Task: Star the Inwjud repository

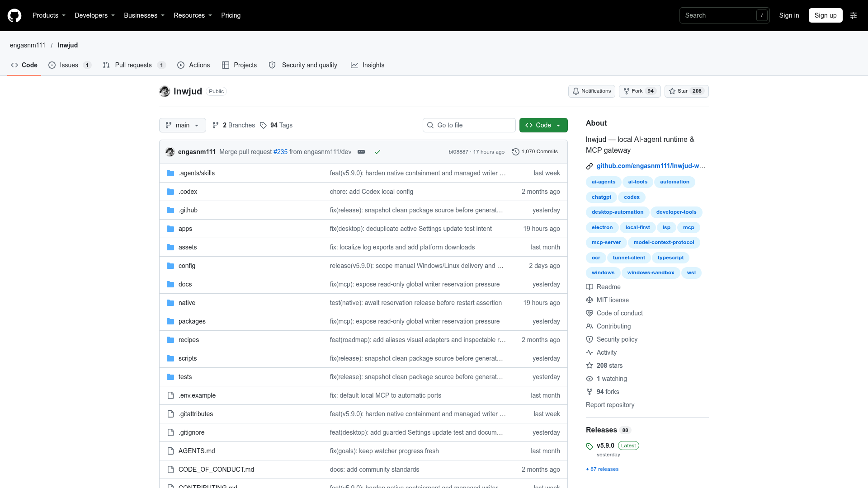Action: pyautogui.click(x=686, y=91)
